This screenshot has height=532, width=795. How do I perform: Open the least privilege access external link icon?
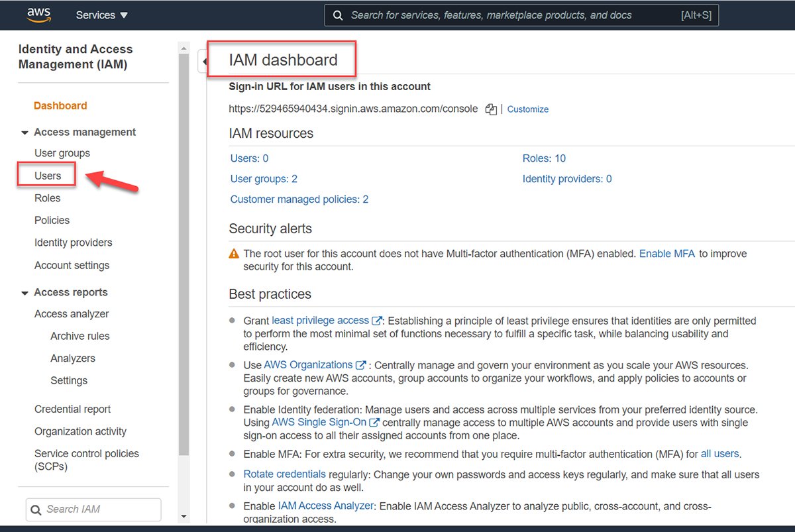click(x=376, y=320)
